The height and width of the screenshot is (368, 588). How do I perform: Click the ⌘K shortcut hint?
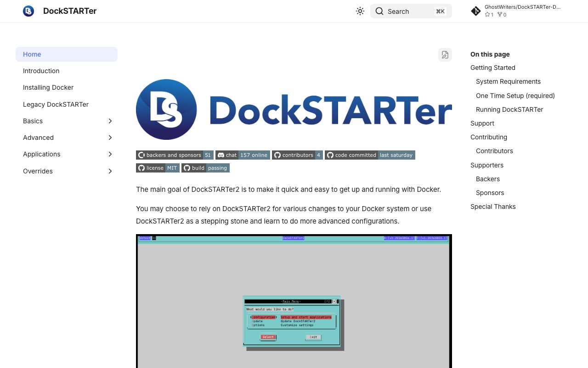[440, 11]
